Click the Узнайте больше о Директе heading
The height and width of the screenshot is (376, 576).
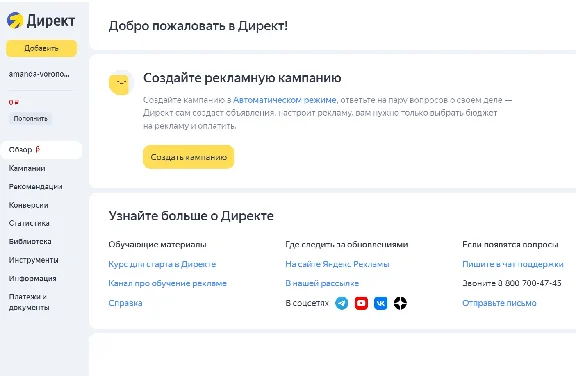tap(191, 216)
